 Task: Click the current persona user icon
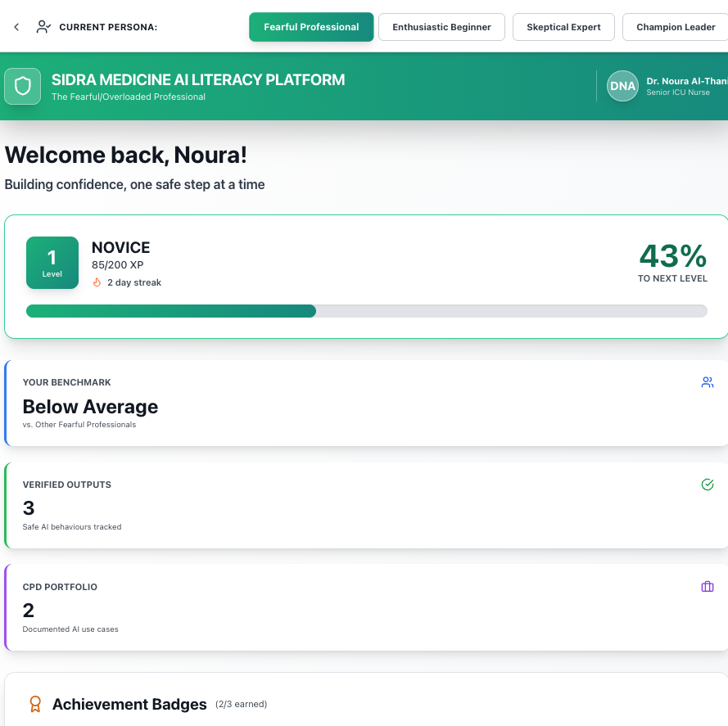(x=43, y=27)
